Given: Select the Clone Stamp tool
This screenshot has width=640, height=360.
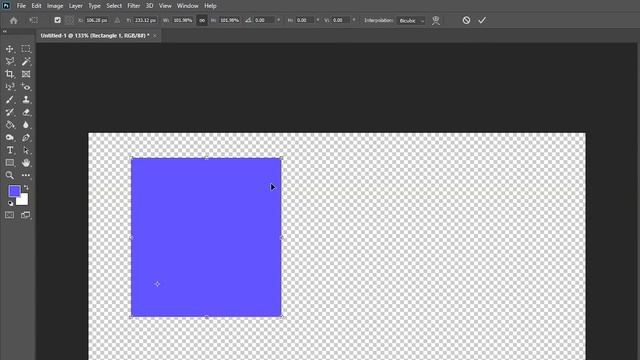Looking at the screenshot, I should click(x=26, y=100).
